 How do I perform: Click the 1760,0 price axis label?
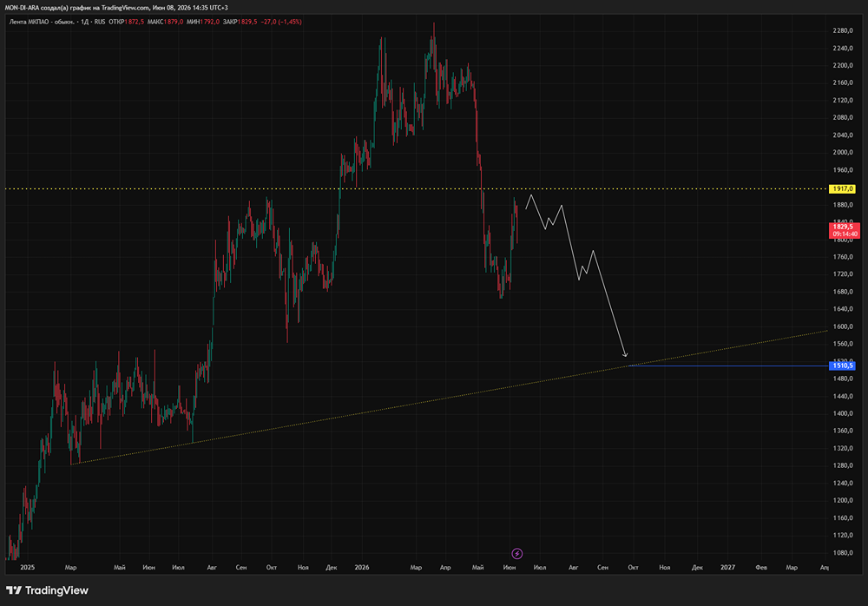[843, 257]
